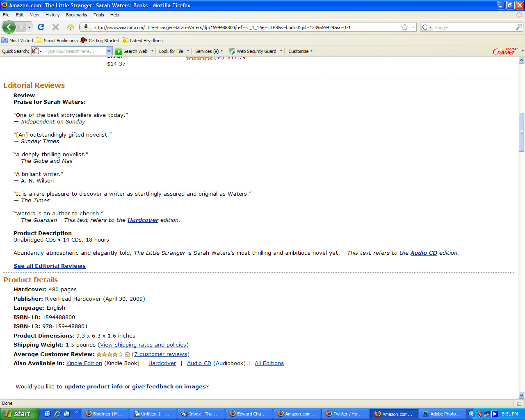Open the Quick Search field dropdown arrow
This screenshot has height=420, width=525.
(x=109, y=51)
